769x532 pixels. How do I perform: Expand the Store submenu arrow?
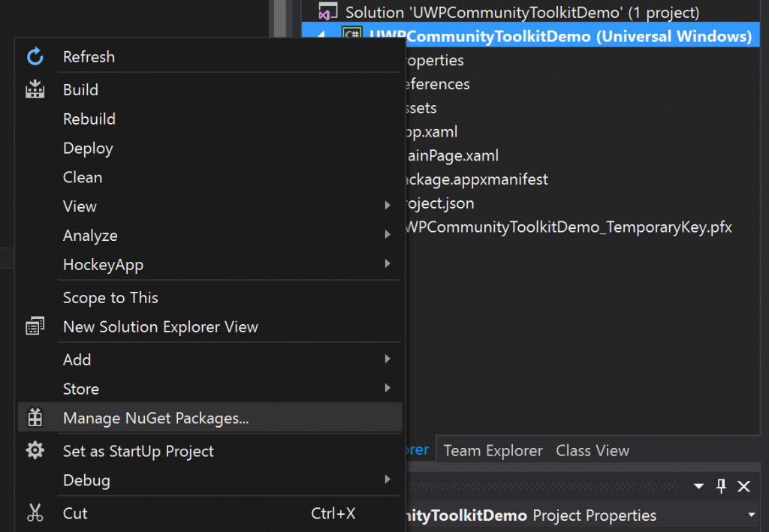pyautogui.click(x=388, y=388)
